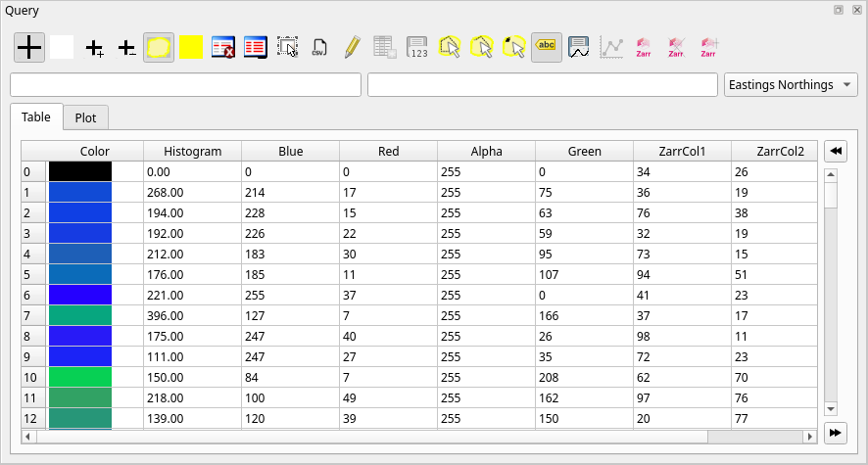Click the vertical scrollbar up arrow

pyautogui.click(x=831, y=175)
